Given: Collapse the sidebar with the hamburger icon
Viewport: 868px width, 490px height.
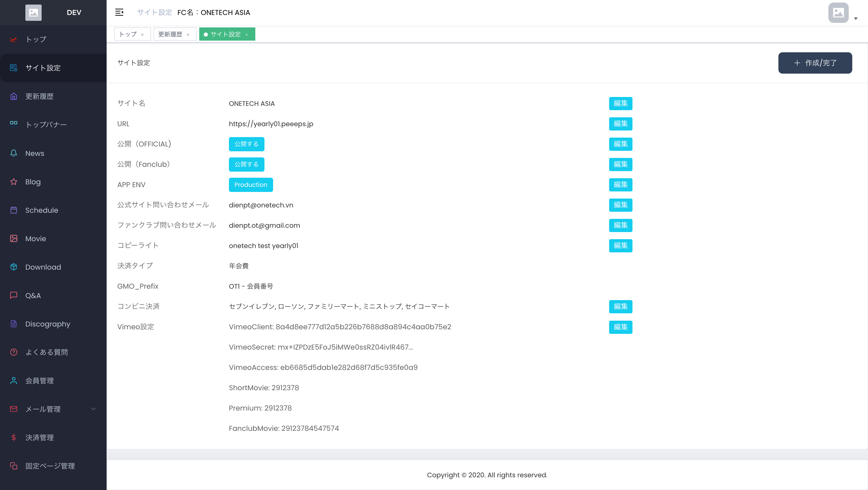Looking at the screenshot, I should pyautogui.click(x=119, y=12).
